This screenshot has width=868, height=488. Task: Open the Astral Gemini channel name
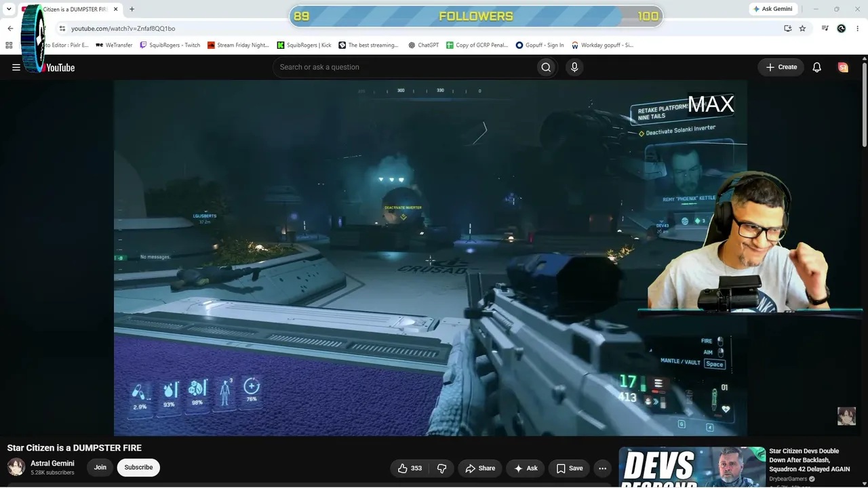pyautogui.click(x=52, y=464)
